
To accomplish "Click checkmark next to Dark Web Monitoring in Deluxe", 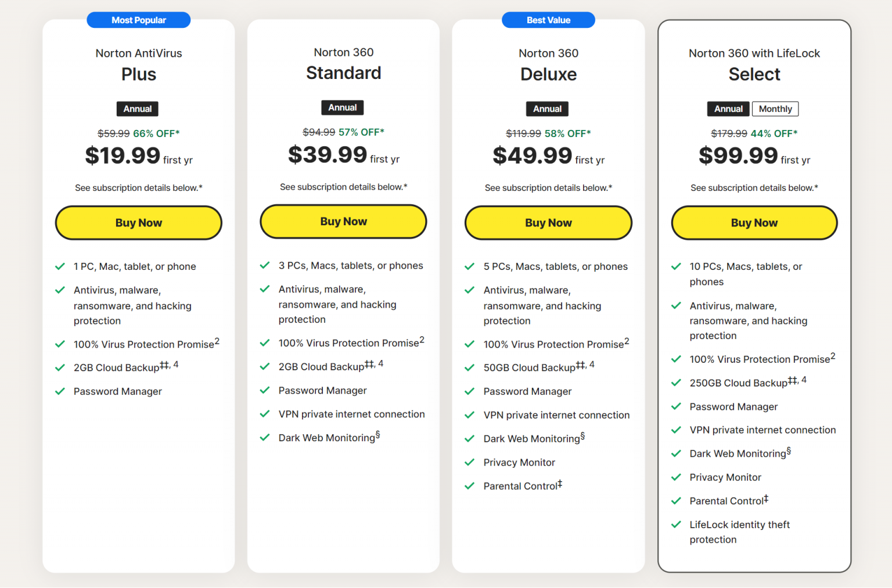I will tap(469, 439).
